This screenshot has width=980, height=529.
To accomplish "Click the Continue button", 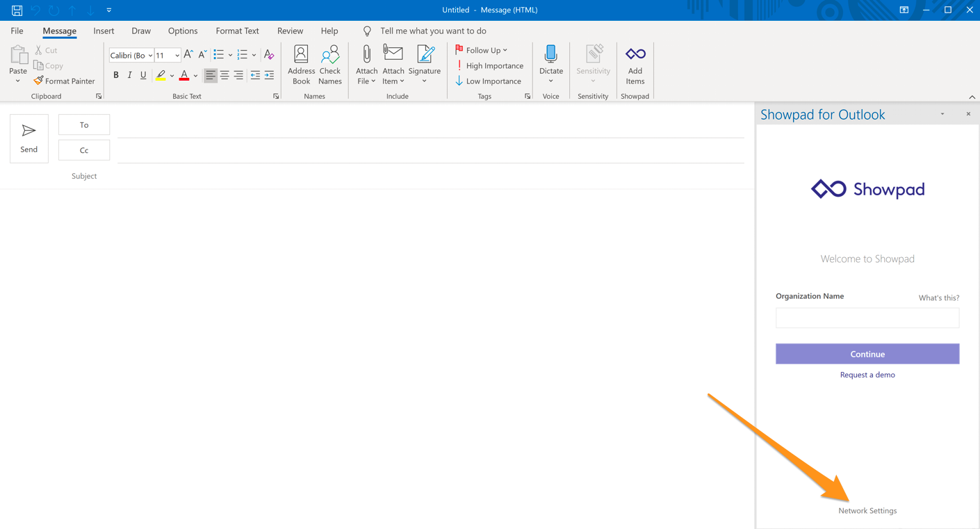I will click(867, 354).
